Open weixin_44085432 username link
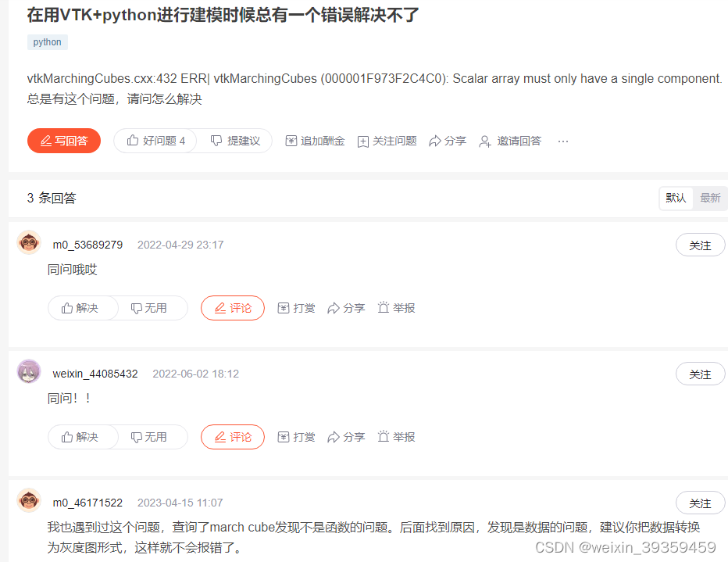The image size is (728, 562). [x=95, y=374]
